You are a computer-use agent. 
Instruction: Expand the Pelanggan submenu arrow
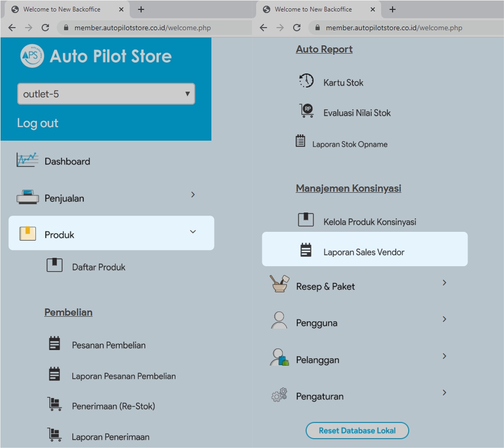[x=444, y=356]
